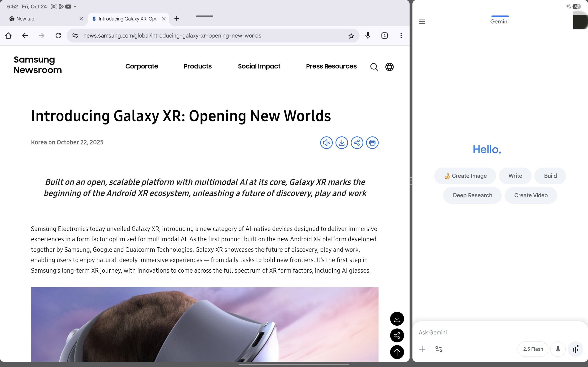Click floating black download button

[x=397, y=319]
